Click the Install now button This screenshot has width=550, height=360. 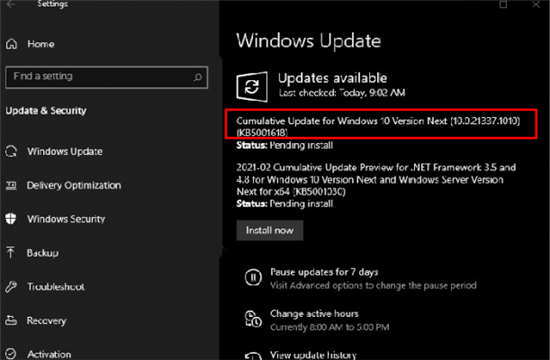tap(270, 230)
